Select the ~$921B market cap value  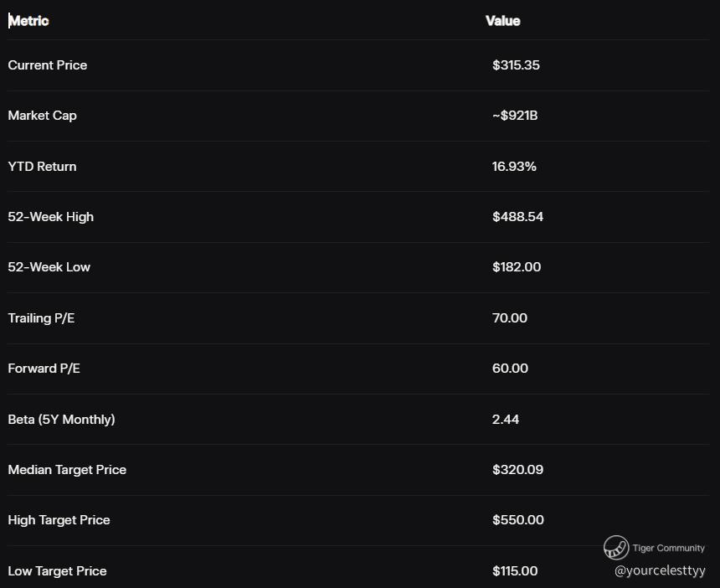[515, 116]
